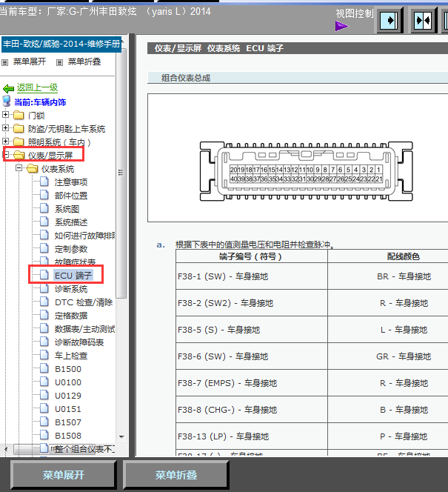
Task: Click the bottom 菜单展开 button
Action: 64,475
